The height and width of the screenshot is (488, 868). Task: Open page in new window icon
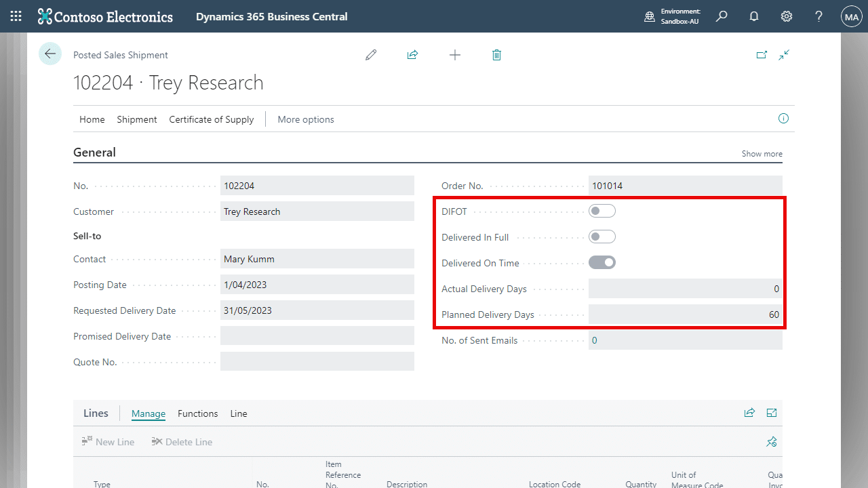762,55
